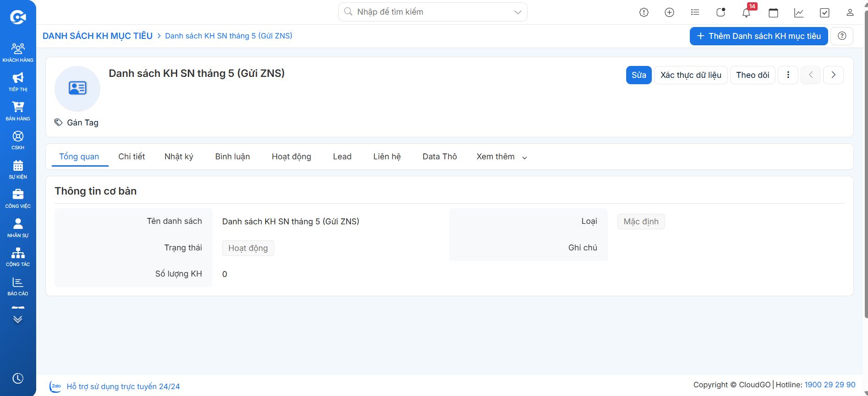Open the CSKH support module

(x=18, y=140)
